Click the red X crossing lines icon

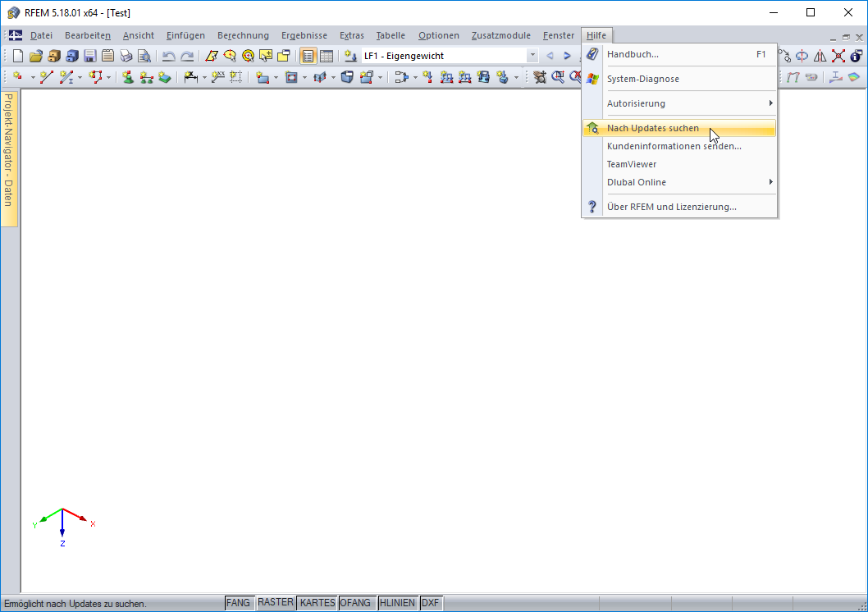click(x=838, y=56)
